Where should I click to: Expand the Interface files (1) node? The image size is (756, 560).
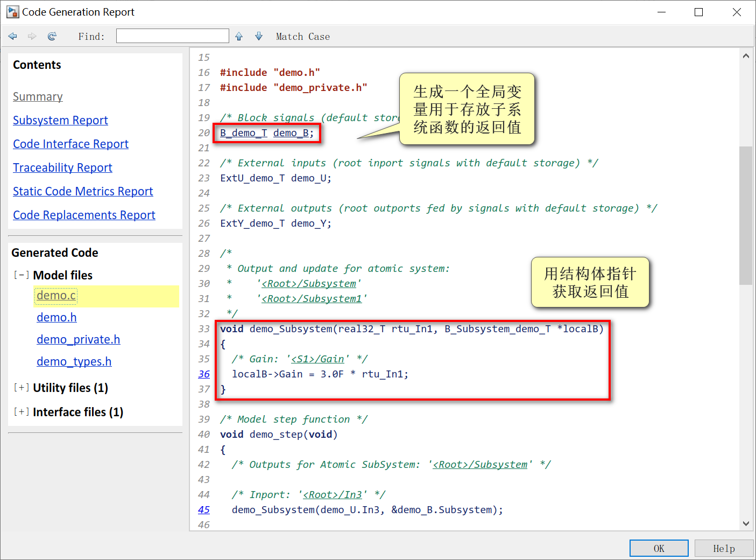tap(22, 412)
